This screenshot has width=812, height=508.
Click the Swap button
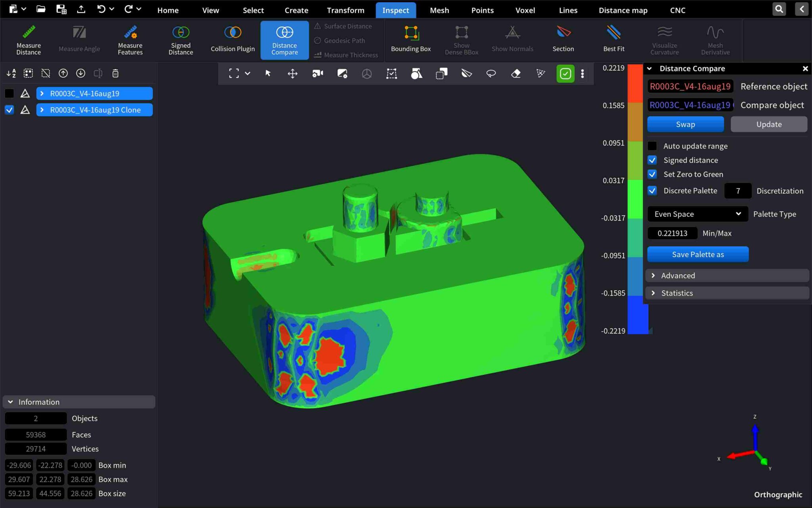[x=685, y=124]
